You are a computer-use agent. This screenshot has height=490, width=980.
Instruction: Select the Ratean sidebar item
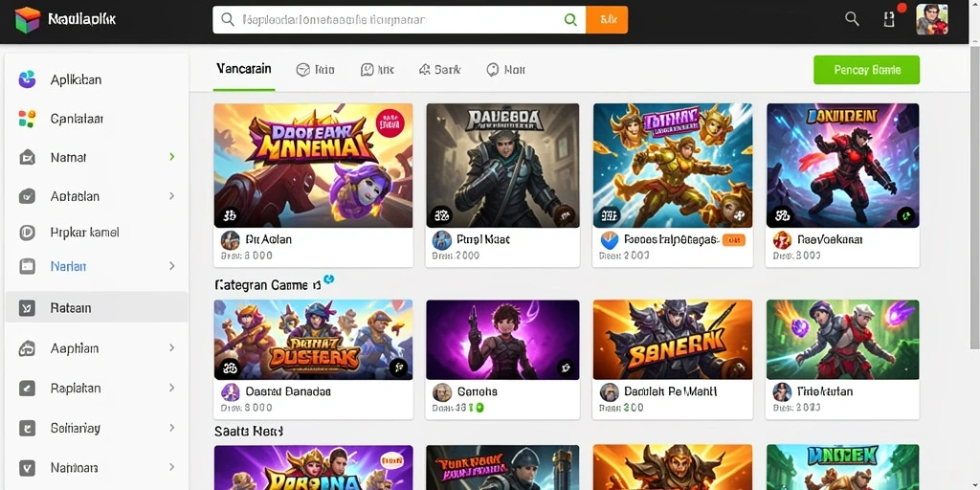97,307
